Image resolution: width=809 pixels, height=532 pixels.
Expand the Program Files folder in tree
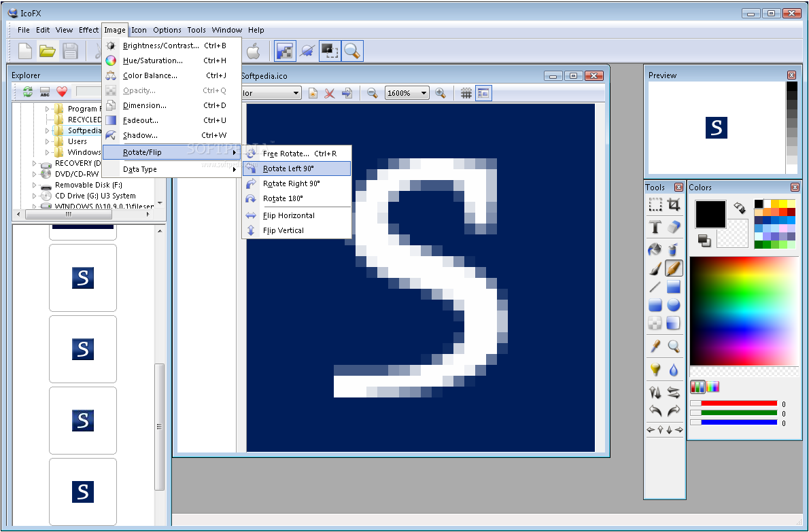click(47, 109)
